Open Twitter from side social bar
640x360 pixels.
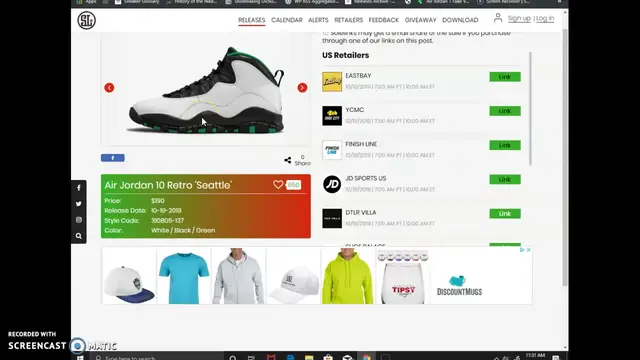click(x=79, y=204)
